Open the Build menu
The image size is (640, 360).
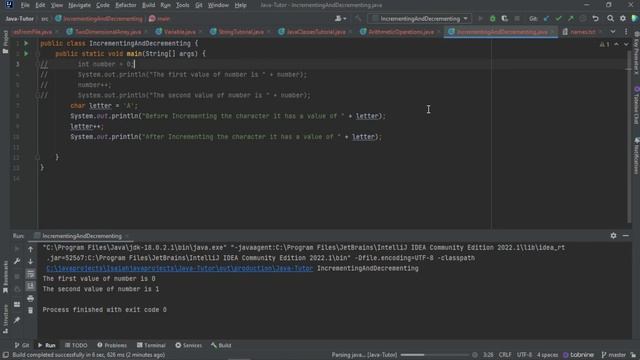(x=148, y=5)
